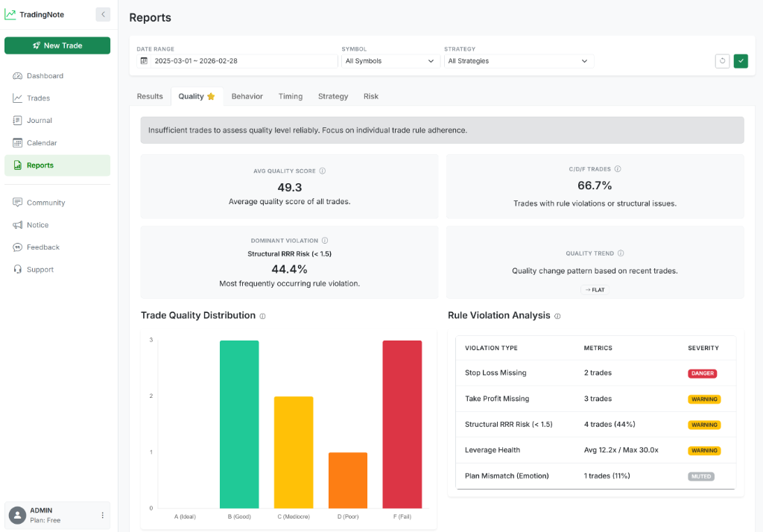Viewport: 763px width, 532px height.
Task: Click WARNING badge for Leverage Health
Action: click(704, 451)
